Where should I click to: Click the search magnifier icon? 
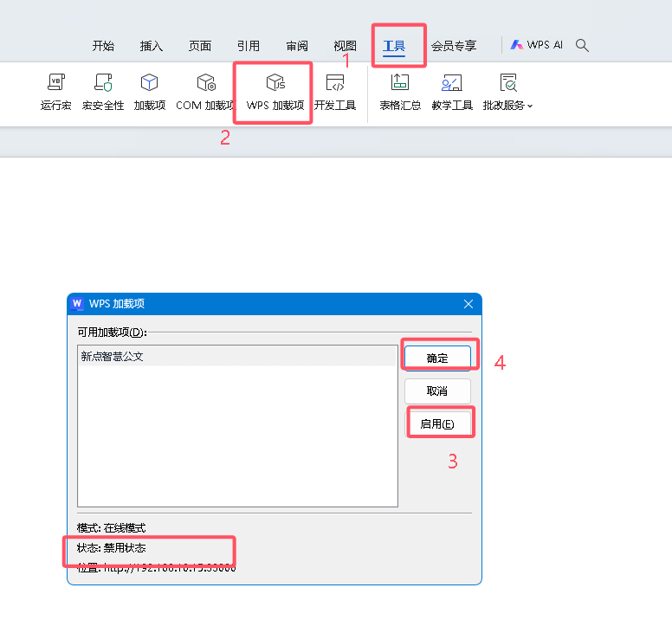click(582, 45)
